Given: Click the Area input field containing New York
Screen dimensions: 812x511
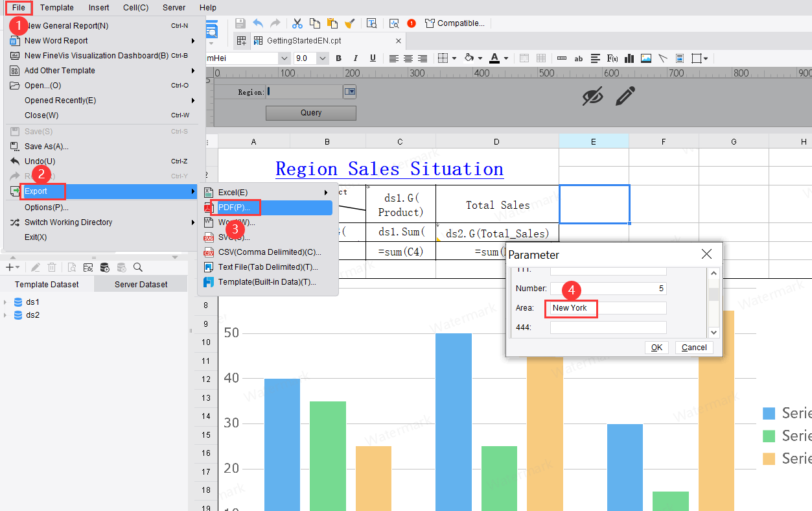Looking at the screenshot, I should pyautogui.click(x=571, y=309).
